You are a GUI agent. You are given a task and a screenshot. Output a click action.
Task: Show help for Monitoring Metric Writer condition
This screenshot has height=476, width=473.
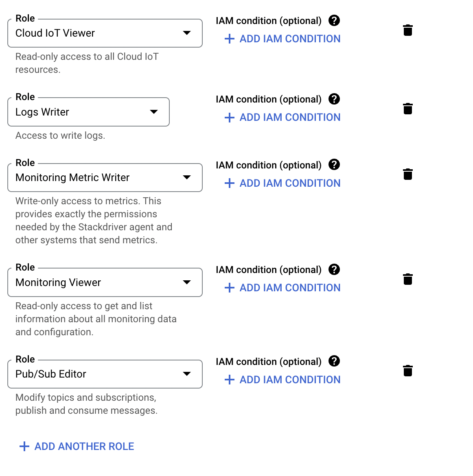334,165
